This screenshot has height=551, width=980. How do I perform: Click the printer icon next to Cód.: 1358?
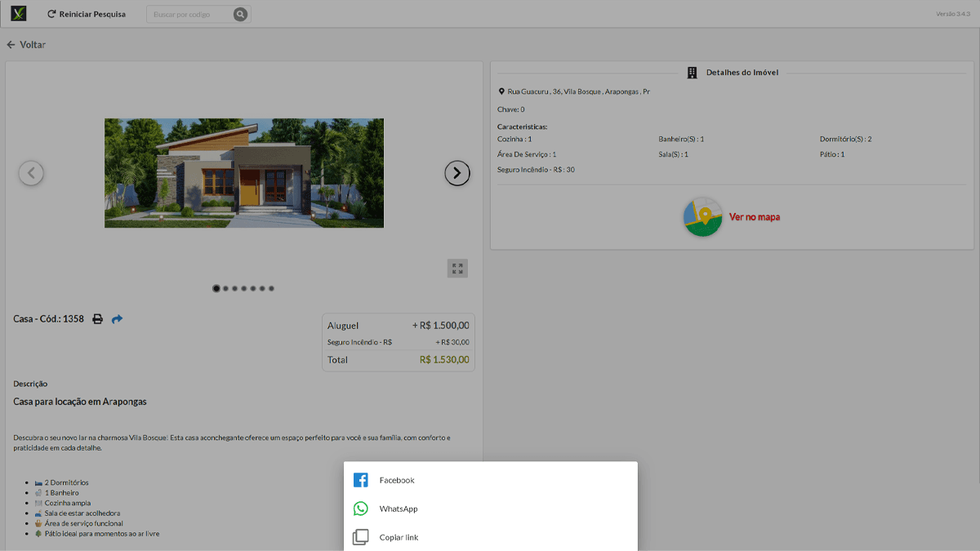tap(97, 318)
